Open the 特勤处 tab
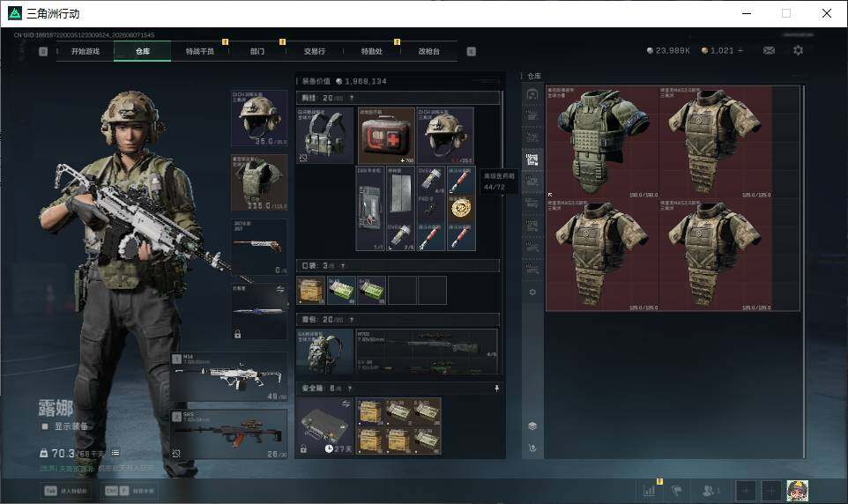This screenshot has width=848, height=504. (372, 51)
